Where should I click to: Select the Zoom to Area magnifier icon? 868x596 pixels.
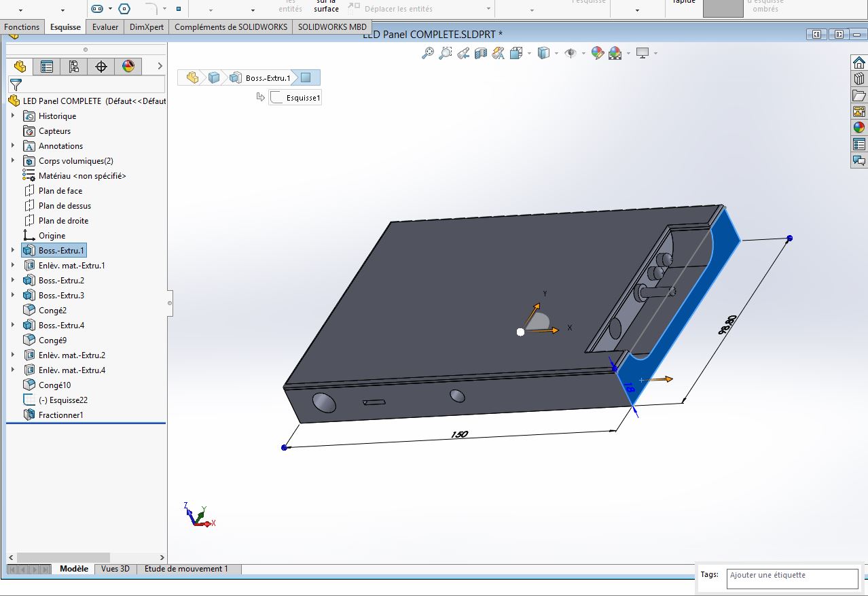pyautogui.click(x=446, y=53)
